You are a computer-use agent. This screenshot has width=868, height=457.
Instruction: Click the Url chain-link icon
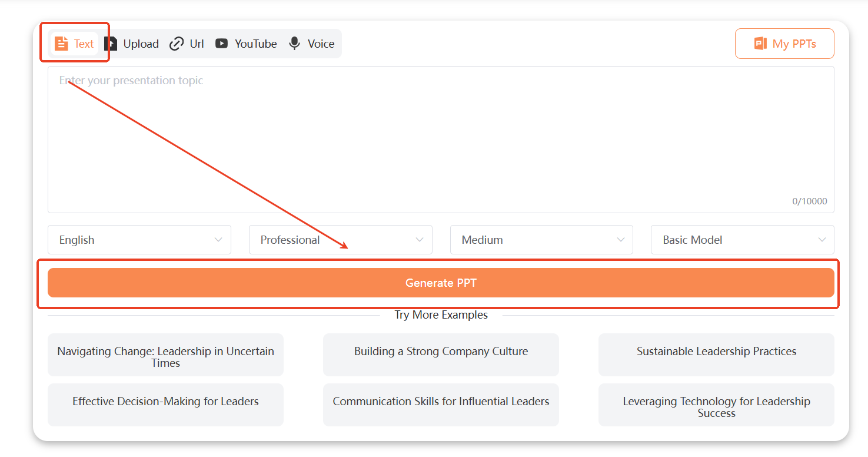click(x=177, y=44)
